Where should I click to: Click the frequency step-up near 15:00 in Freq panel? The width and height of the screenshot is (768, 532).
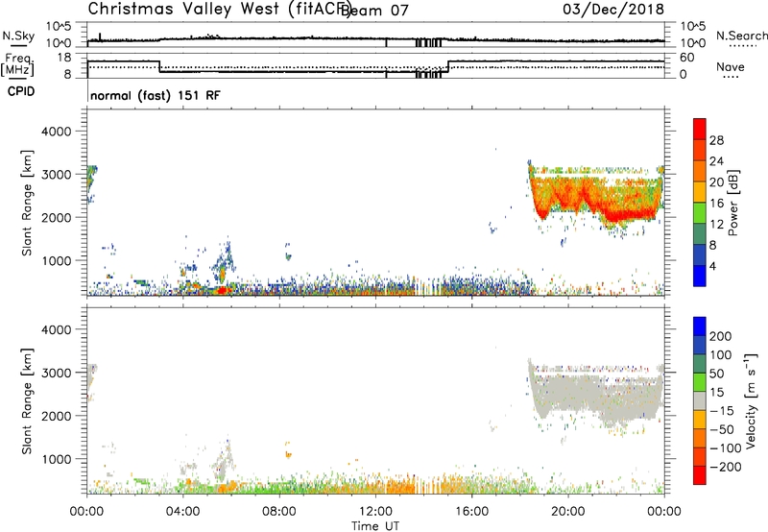tap(448, 67)
